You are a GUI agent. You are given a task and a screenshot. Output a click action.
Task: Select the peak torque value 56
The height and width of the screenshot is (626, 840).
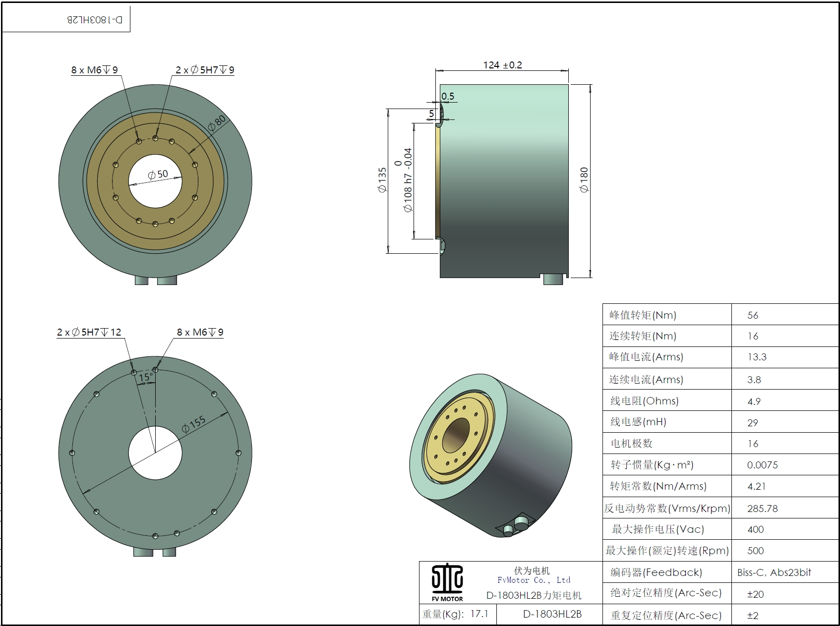(x=753, y=315)
